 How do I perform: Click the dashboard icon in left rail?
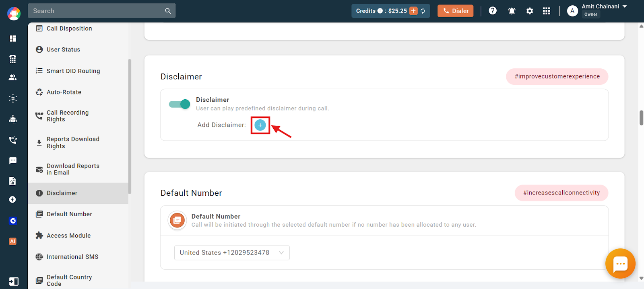(13, 39)
